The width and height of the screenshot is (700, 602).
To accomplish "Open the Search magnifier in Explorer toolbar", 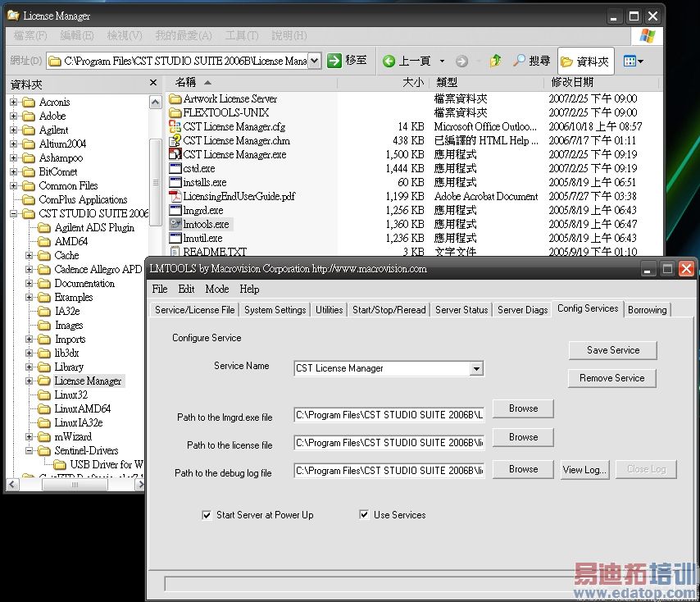I will coord(519,61).
